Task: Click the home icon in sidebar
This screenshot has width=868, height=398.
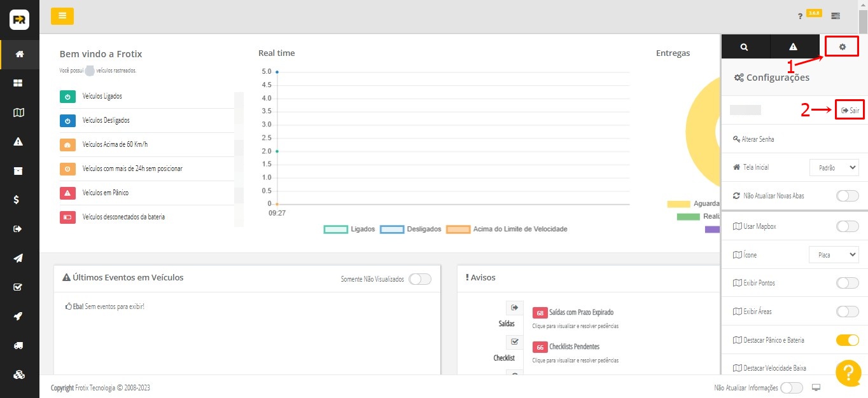Action: point(19,54)
